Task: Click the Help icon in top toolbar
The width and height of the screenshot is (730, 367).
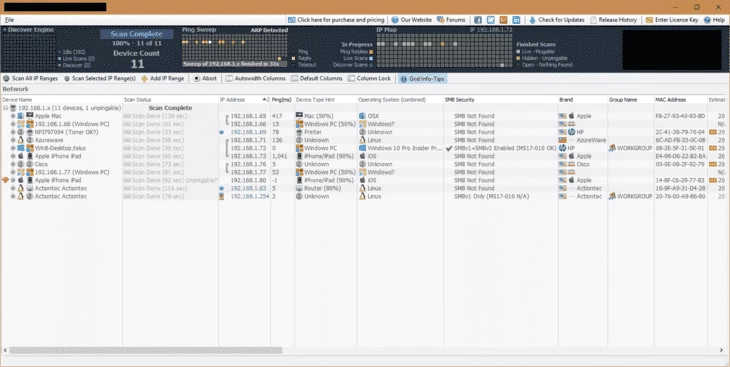Action: tap(707, 20)
